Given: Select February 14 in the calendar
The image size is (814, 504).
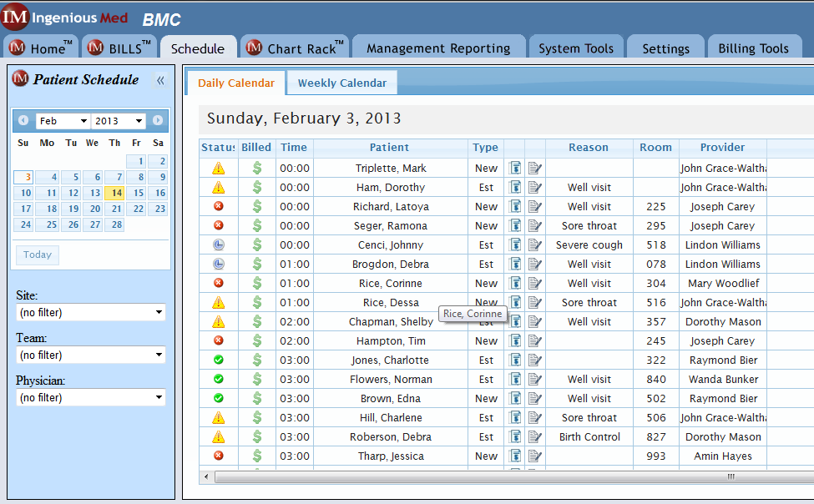Looking at the screenshot, I should tap(114, 193).
